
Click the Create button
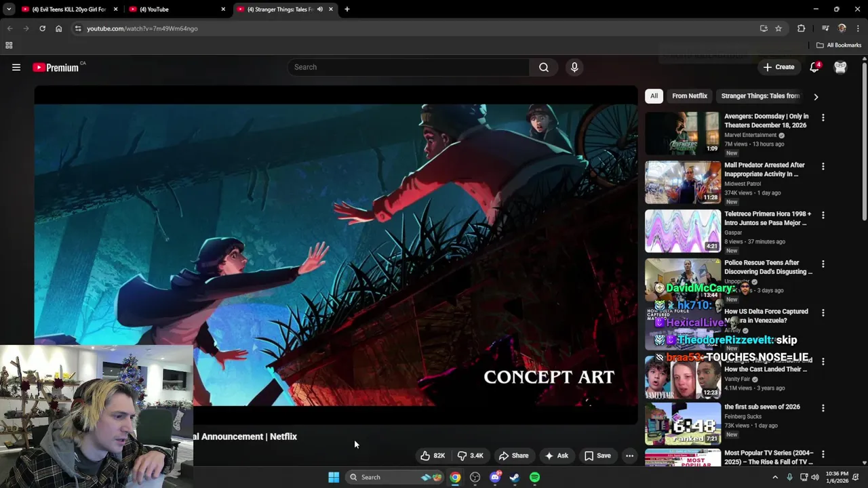(778, 67)
